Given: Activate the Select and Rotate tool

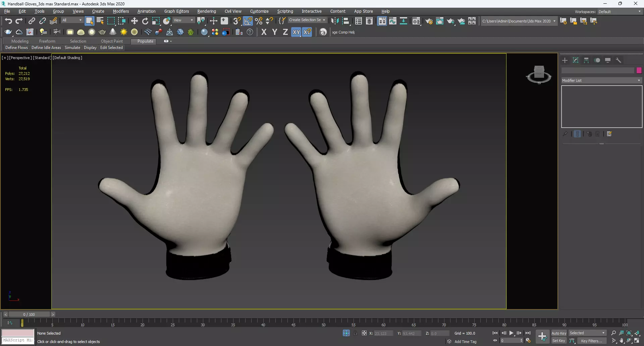Looking at the screenshot, I should pyautogui.click(x=145, y=21).
